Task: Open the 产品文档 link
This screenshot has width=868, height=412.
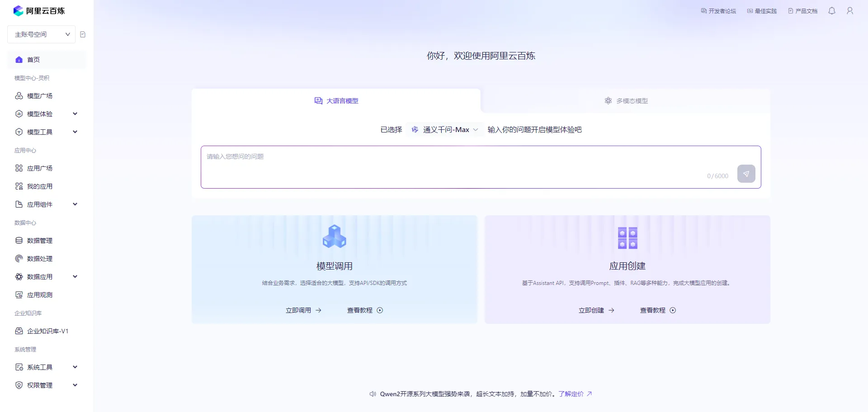Action: tap(803, 11)
